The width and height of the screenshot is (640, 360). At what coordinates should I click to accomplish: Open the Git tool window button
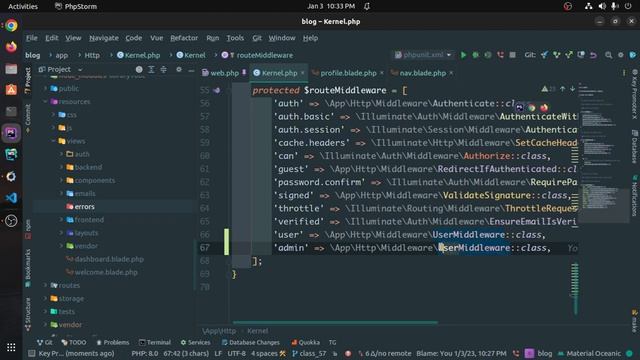(44, 342)
